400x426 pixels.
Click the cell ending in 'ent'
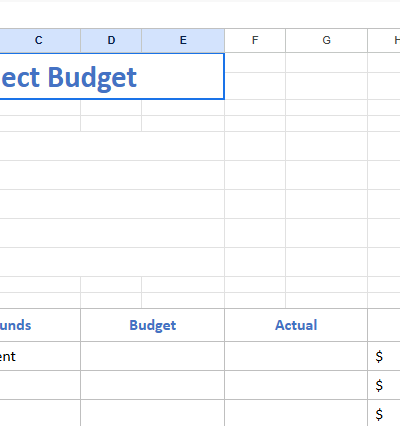pos(40,356)
